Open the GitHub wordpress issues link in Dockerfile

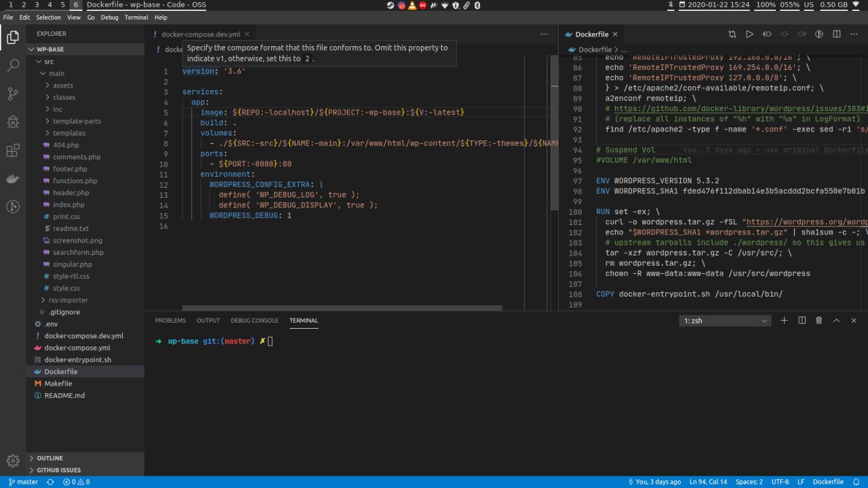coord(741,109)
